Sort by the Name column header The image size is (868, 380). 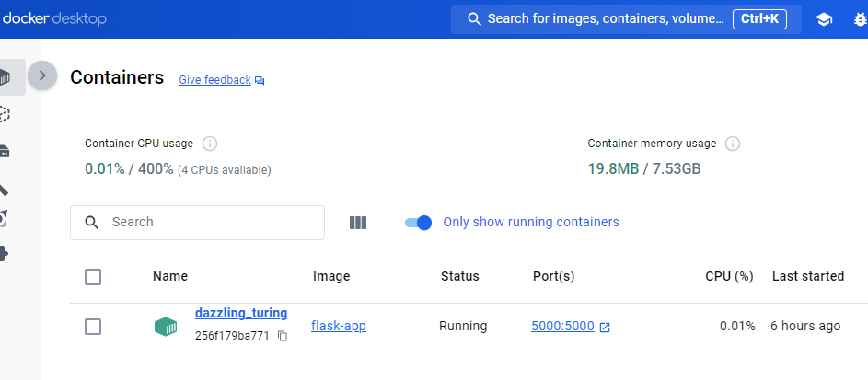[170, 276]
